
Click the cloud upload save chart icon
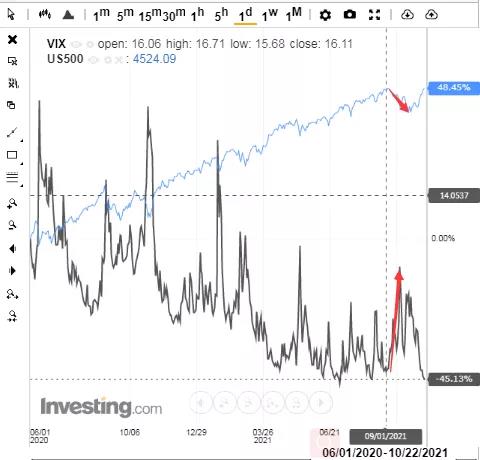(431, 15)
